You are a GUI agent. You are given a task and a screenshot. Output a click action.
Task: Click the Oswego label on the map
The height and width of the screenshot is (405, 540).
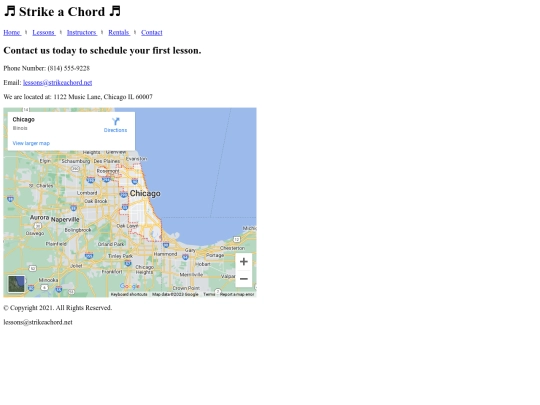(35, 233)
